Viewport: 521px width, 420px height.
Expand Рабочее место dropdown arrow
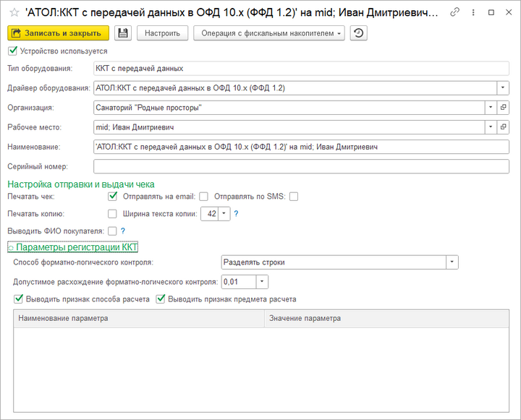pos(491,127)
